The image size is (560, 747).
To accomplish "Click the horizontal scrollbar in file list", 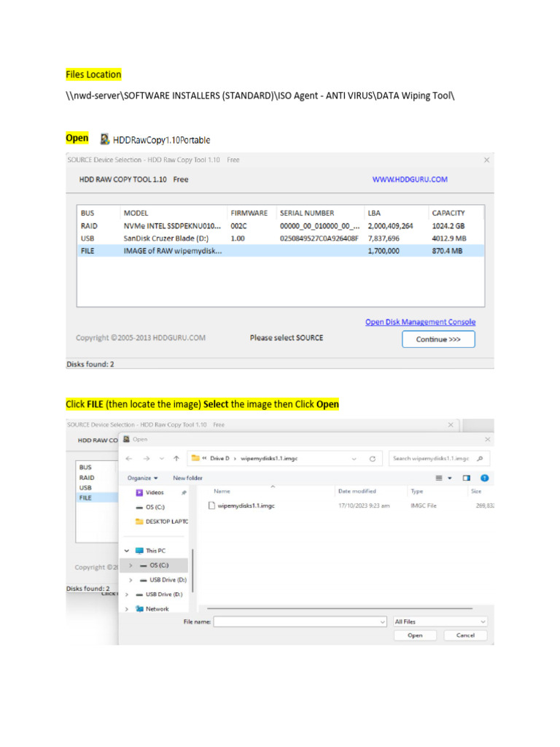I will click(340, 608).
